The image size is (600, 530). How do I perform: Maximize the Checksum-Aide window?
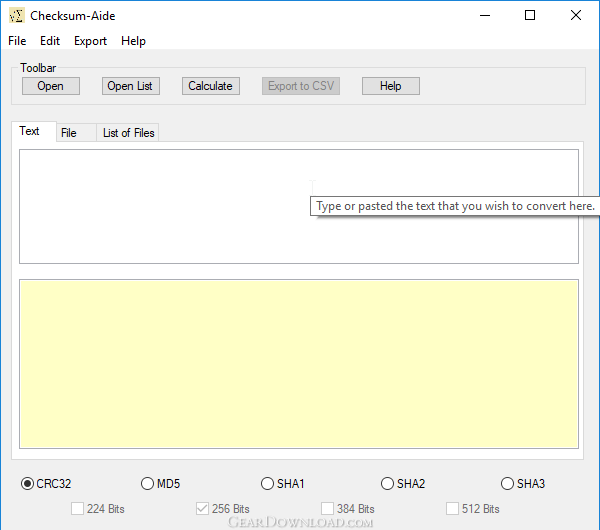[x=530, y=16]
